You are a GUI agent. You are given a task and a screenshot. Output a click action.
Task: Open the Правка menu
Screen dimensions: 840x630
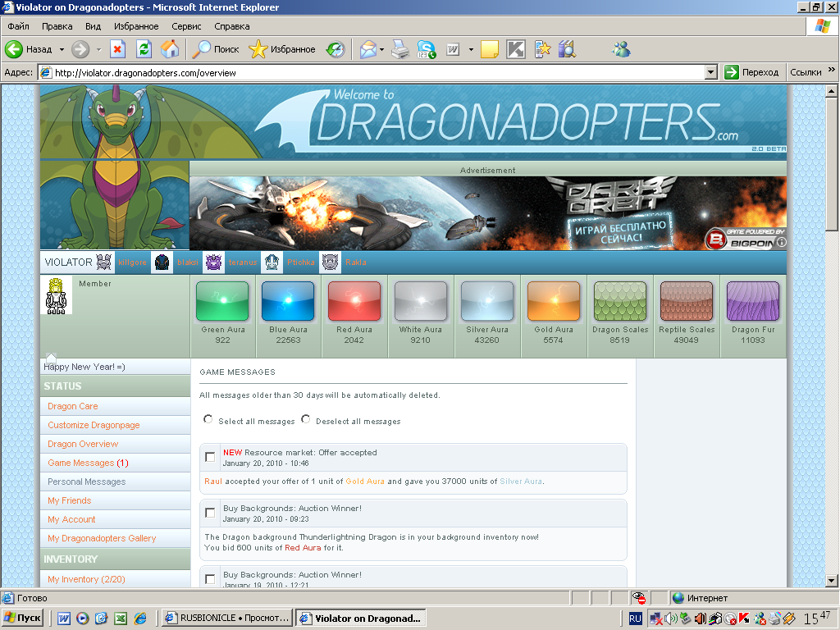[x=57, y=26]
